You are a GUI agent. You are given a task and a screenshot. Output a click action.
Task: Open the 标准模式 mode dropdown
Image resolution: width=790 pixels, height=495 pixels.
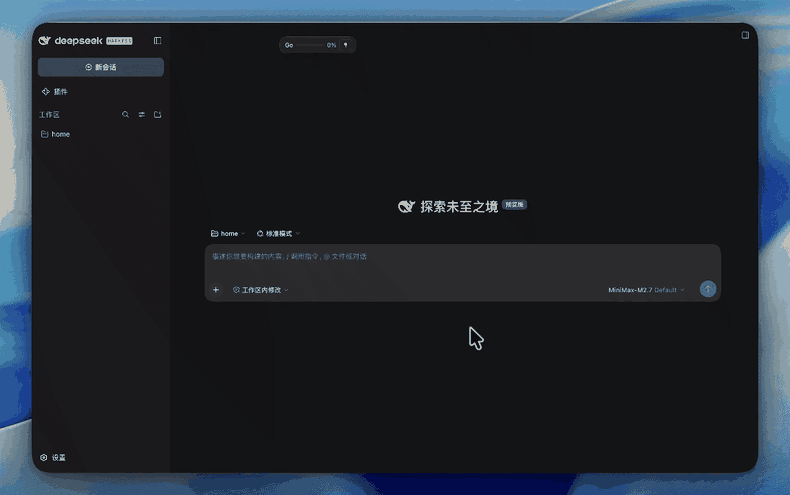pyautogui.click(x=278, y=233)
